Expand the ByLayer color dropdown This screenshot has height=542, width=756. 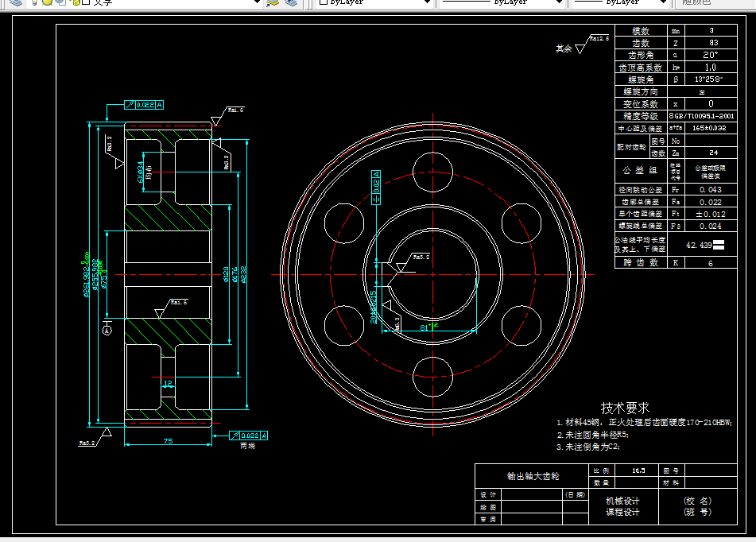[427, 2]
